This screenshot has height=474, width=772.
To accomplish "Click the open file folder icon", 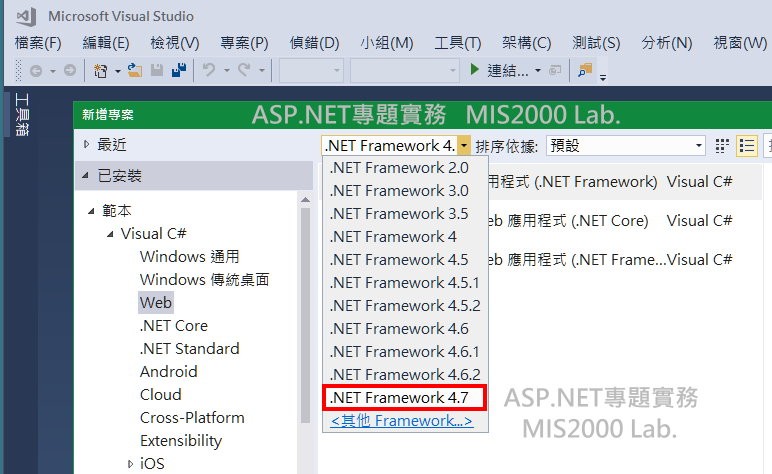I will pos(134,70).
